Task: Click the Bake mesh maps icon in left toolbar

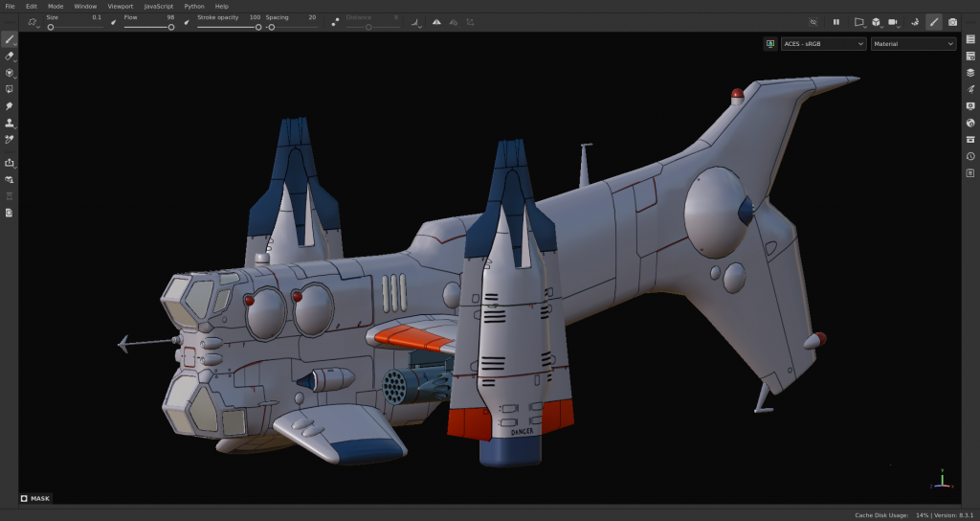Action: point(10,179)
